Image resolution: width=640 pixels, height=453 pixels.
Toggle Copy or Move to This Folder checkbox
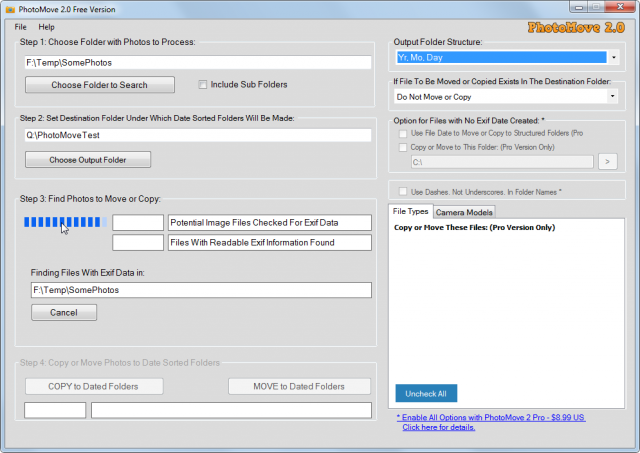tap(403, 147)
